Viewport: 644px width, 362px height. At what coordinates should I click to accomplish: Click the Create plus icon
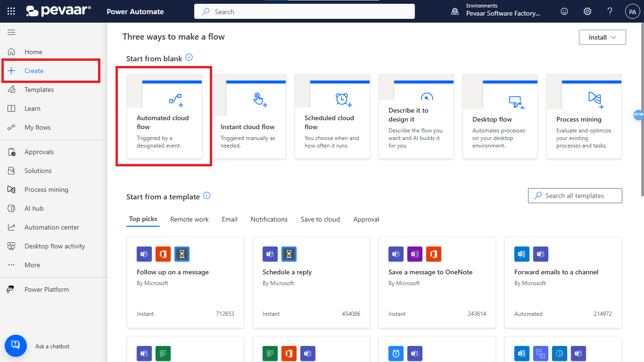[x=12, y=71]
